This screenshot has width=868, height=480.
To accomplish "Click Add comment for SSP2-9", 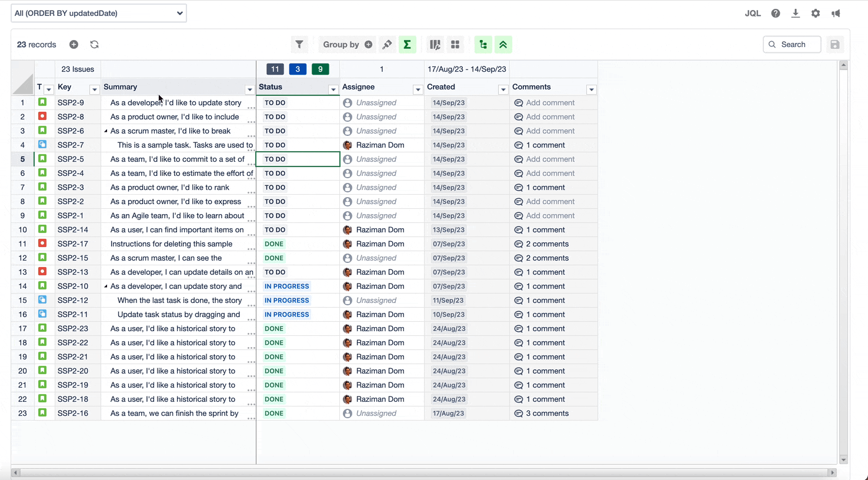I will (x=550, y=103).
